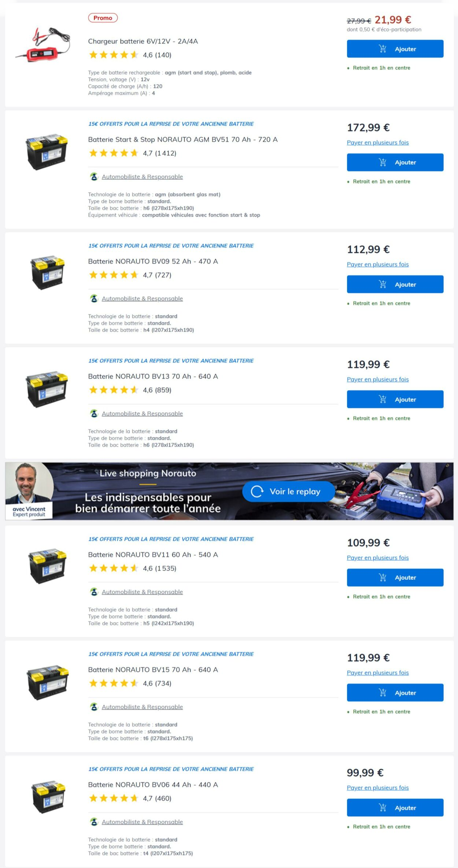This screenshot has height=868, width=458.
Task: Click the BV51 Start & Stop battery thumbnail
Action: (x=47, y=152)
